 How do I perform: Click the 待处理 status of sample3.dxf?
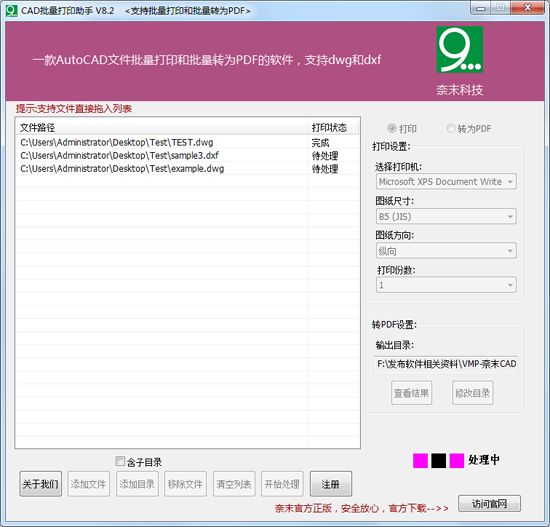coord(325,155)
